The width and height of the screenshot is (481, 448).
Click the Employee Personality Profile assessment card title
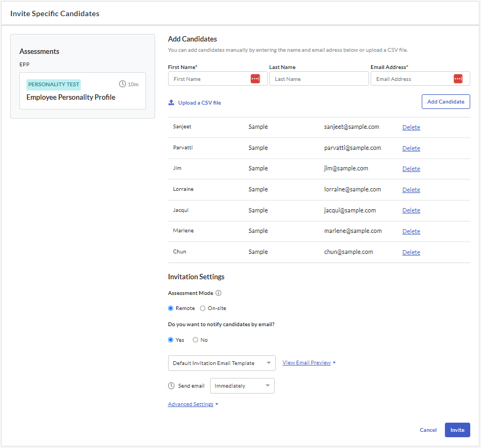(x=71, y=98)
